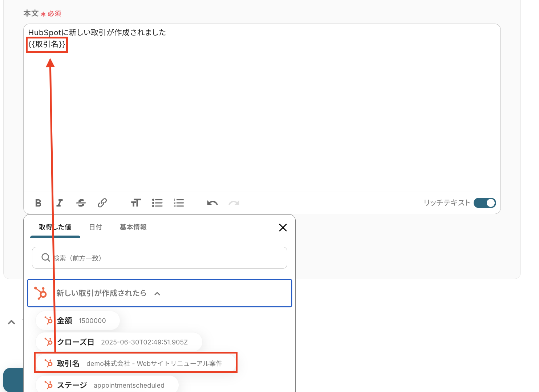Insert the 取引名 value chip
The image size is (539, 392).
[x=135, y=363]
